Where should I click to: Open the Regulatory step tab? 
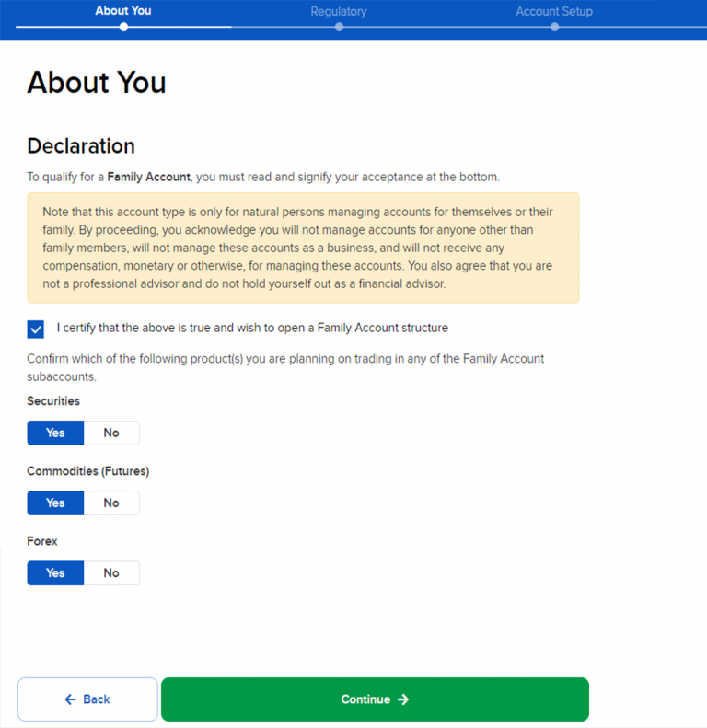tap(339, 12)
